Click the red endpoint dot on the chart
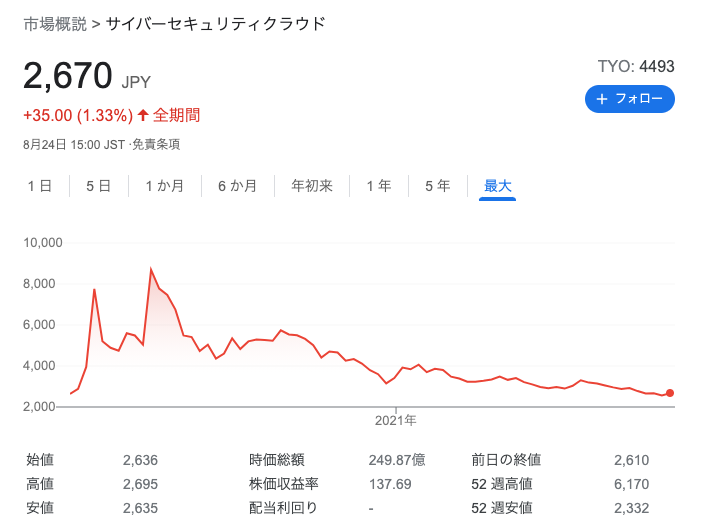Screen dimensions: 704x530 [x=669, y=393]
